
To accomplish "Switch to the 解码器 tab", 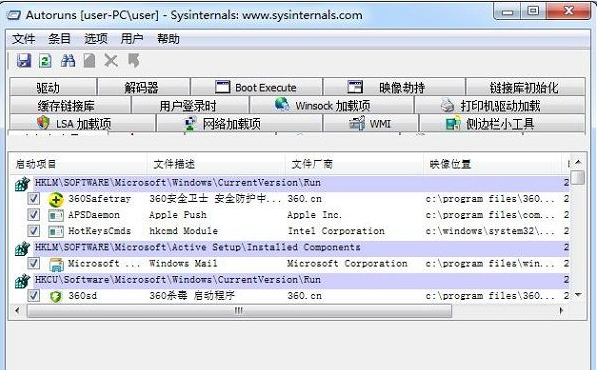I will click(144, 87).
